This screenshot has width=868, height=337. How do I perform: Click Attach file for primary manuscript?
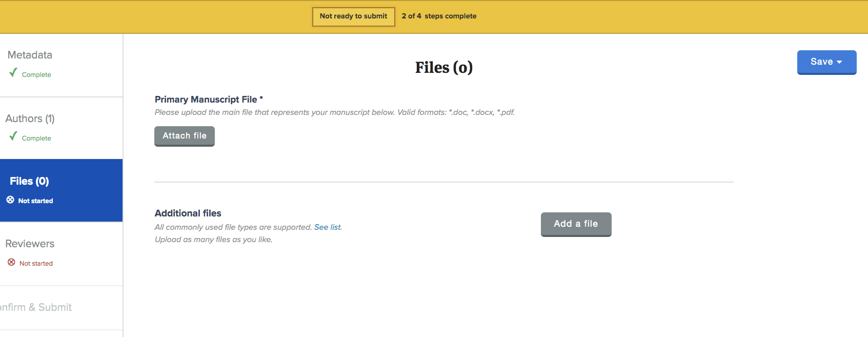(185, 136)
